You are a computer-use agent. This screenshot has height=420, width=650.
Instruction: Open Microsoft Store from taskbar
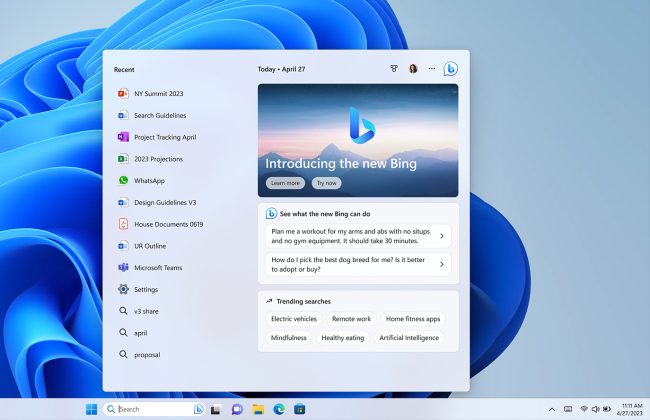(x=300, y=410)
